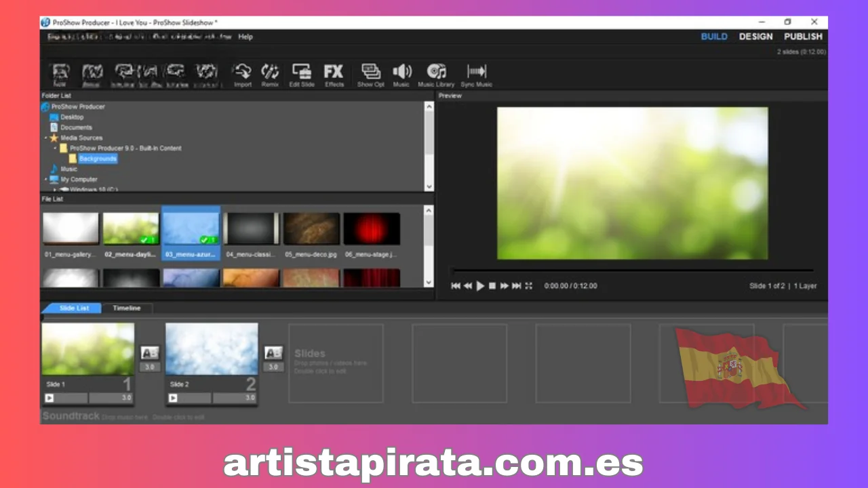Click the transition icon after Slide 1
The width and height of the screenshot is (868, 488).
[x=150, y=353]
